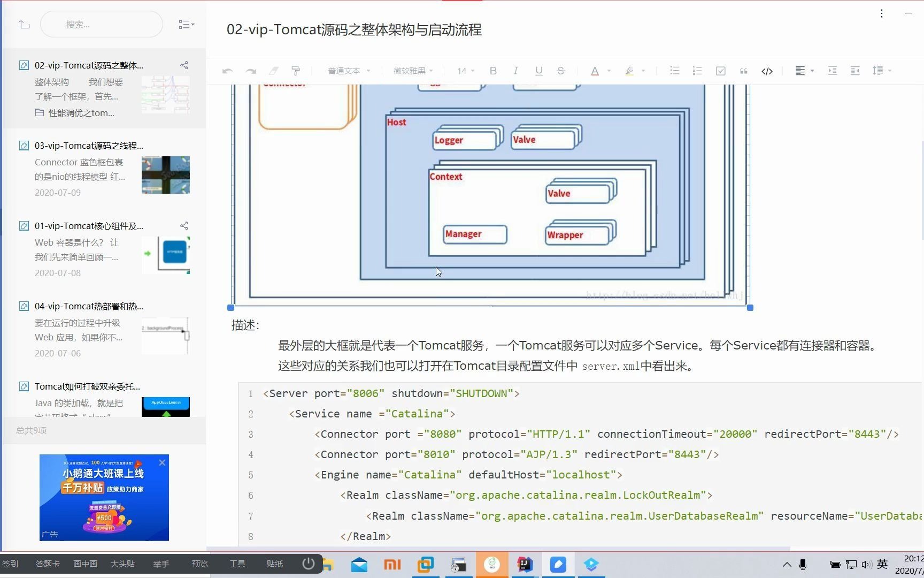Redo the last action in toolbar
The image size is (924, 578).
click(250, 71)
